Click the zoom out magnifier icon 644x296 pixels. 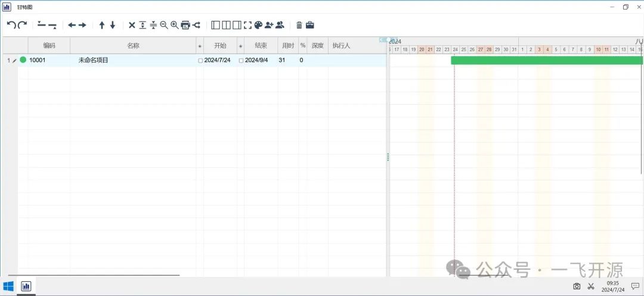click(x=164, y=25)
